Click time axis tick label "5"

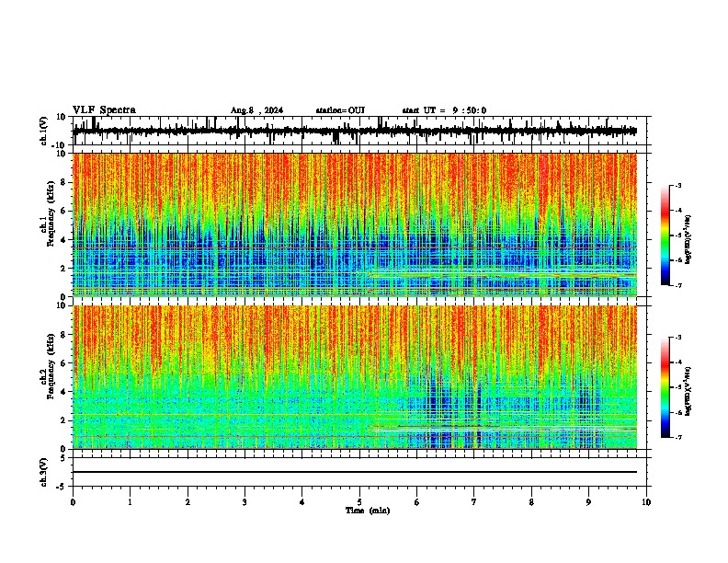tap(359, 502)
